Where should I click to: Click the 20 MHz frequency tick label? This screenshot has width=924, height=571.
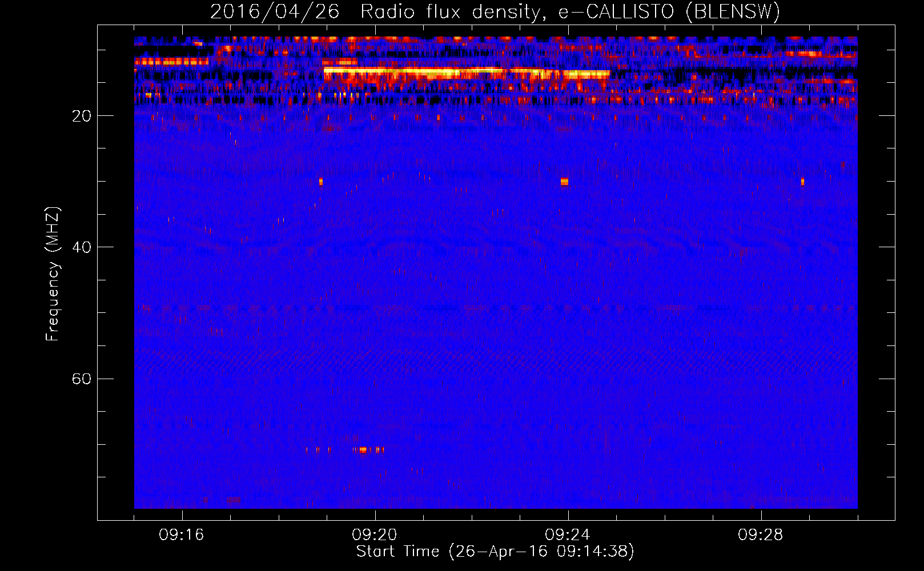tap(82, 116)
